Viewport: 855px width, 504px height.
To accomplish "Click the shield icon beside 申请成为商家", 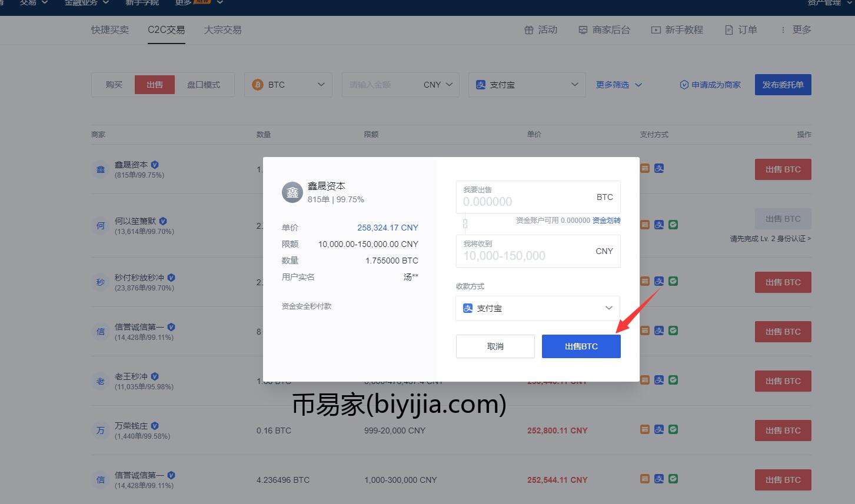I will pyautogui.click(x=684, y=85).
